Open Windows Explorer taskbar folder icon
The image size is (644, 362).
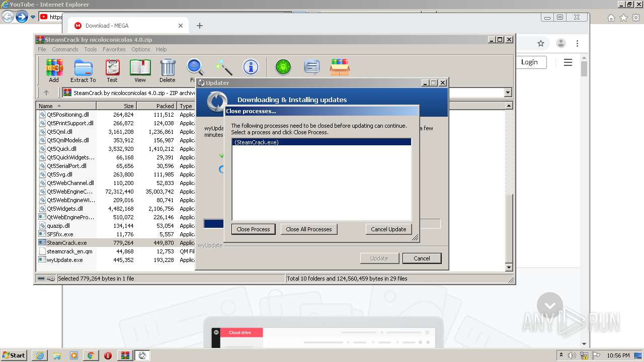pos(57,355)
